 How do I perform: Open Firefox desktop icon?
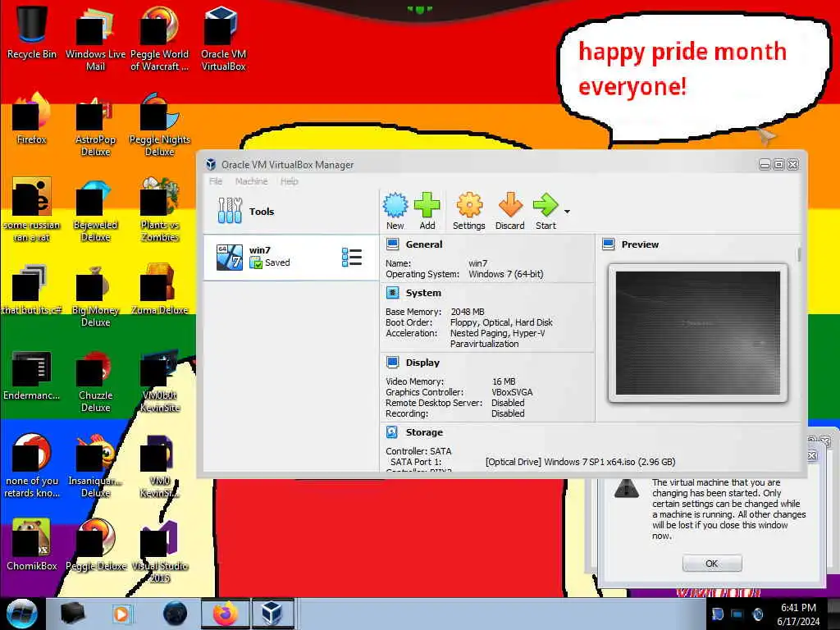pos(32,118)
